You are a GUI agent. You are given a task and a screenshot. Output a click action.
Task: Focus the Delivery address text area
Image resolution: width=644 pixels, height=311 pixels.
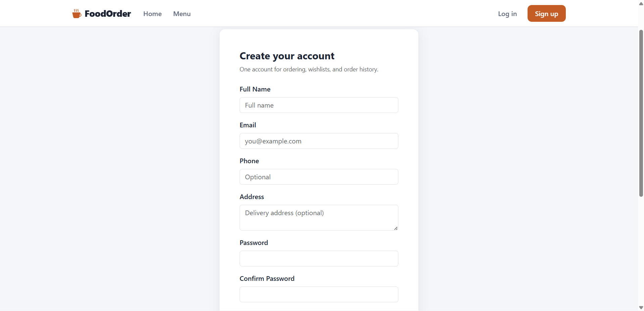319,218
